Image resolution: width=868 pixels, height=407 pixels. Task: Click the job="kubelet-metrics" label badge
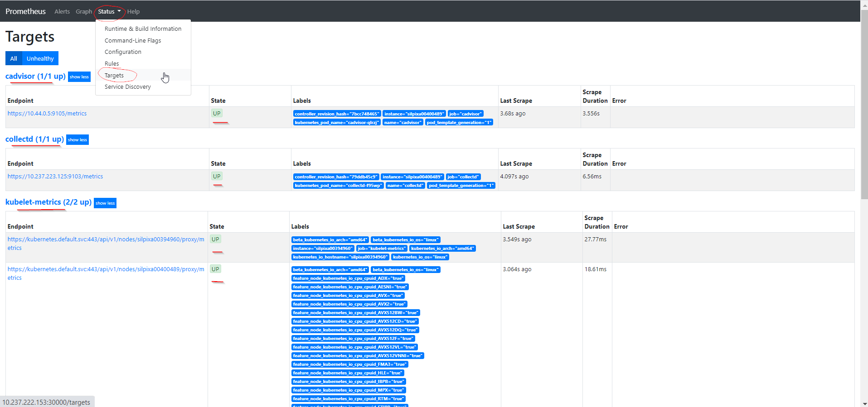382,248
